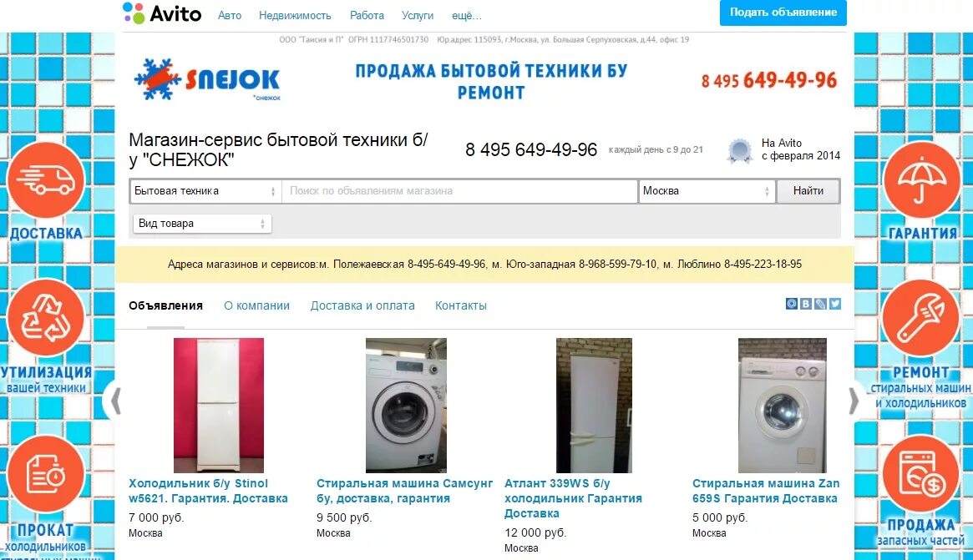Screen dimensions: 973x560
Task: Click the Найти search button
Action: click(808, 191)
